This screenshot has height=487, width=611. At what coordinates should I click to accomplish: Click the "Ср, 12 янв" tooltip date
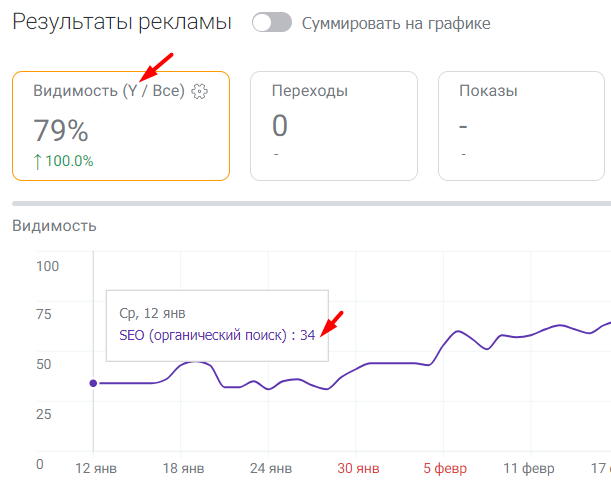(152, 313)
